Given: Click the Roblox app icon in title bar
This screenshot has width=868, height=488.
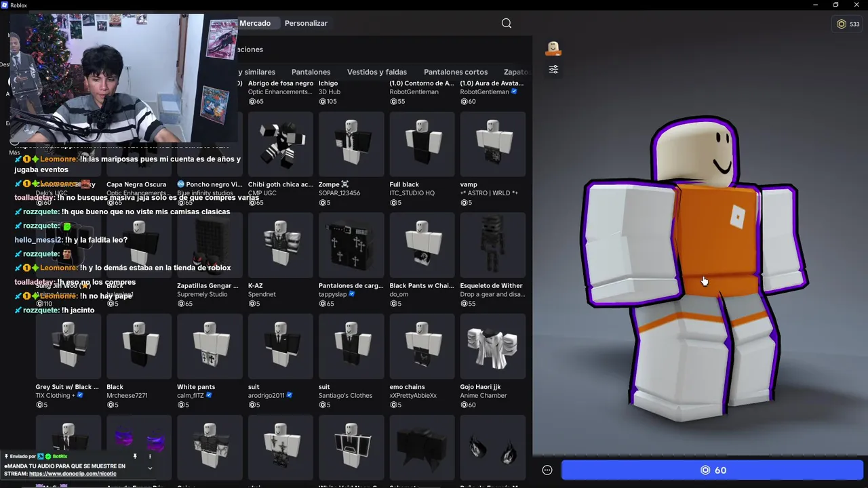Looking at the screenshot, I should pos(5,5).
